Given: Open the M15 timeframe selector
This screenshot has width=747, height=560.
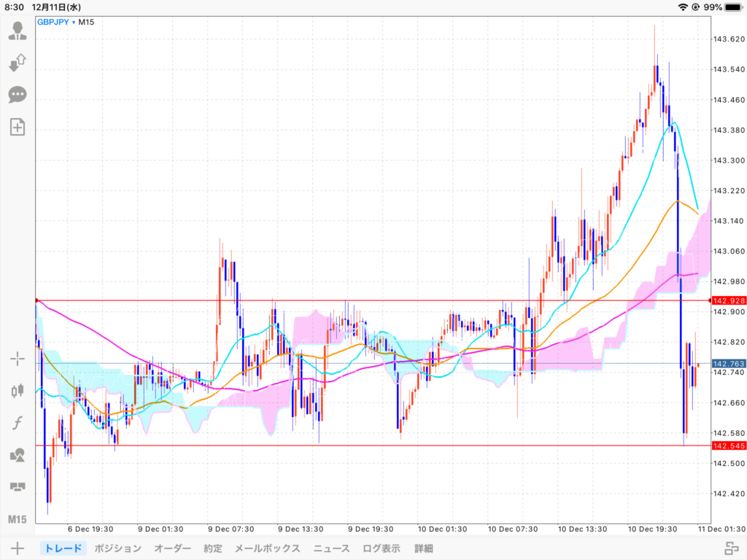Looking at the screenshot, I should pyautogui.click(x=18, y=519).
